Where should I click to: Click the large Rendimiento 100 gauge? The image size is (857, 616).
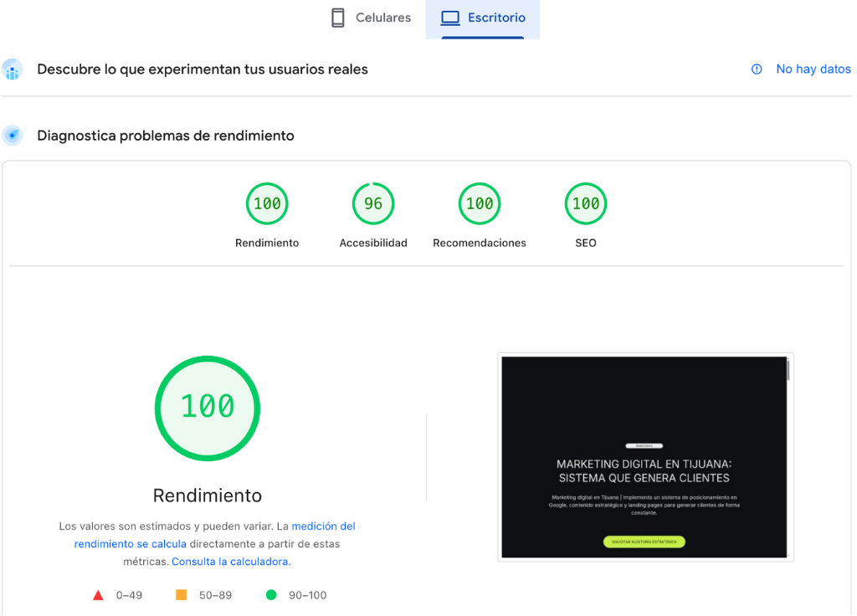(x=208, y=408)
